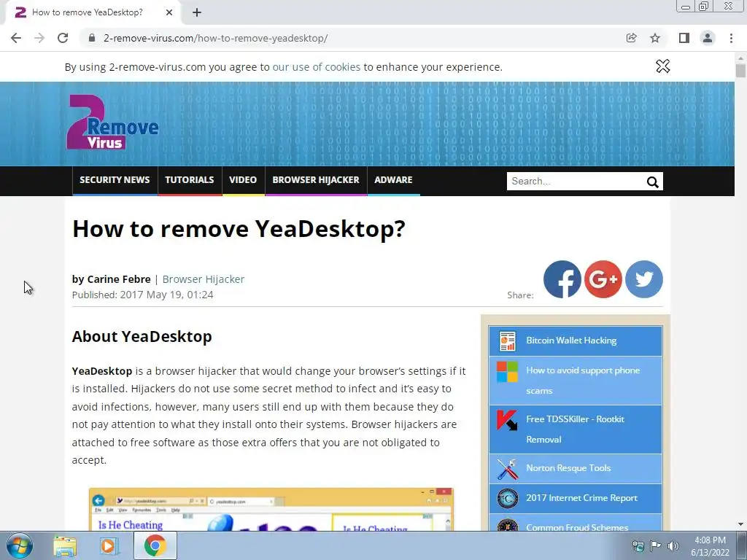Open the 'our use of cookies' link
This screenshot has width=747, height=560.
[x=317, y=67]
